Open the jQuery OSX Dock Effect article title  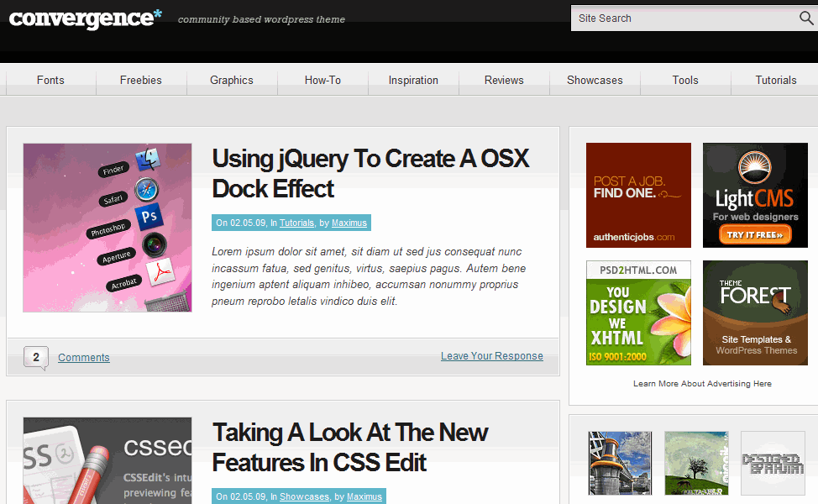[370, 174]
